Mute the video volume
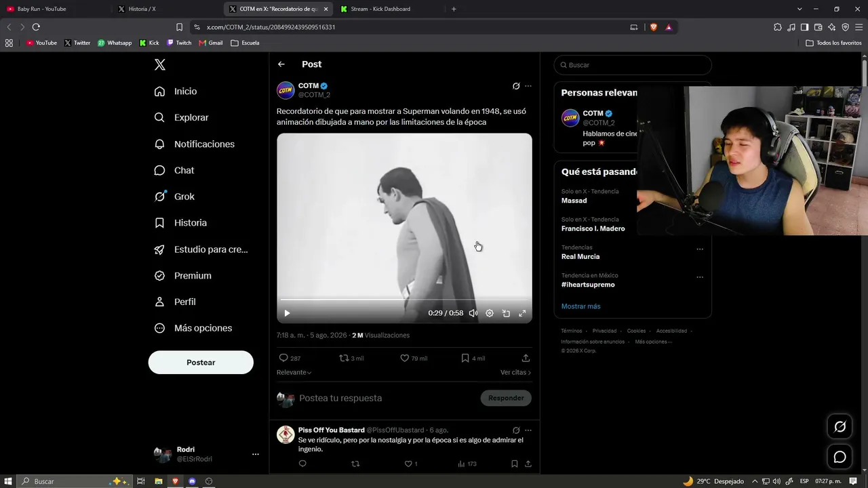The height and width of the screenshot is (488, 868). click(x=473, y=313)
